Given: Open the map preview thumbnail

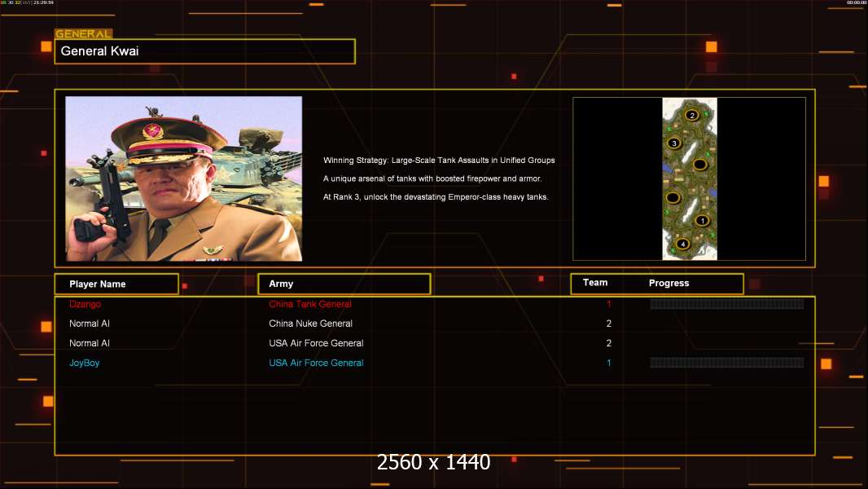Looking at the screenshot, I should point(689,178).
